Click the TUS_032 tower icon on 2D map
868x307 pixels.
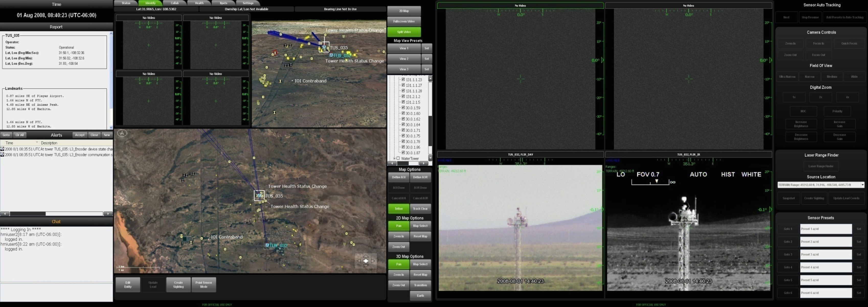(267, 245)
